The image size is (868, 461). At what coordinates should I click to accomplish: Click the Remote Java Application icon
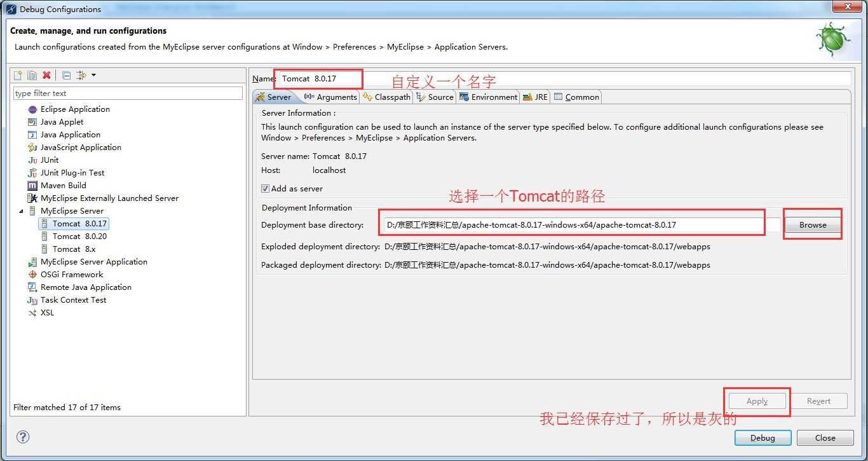(x=32, y=287)
